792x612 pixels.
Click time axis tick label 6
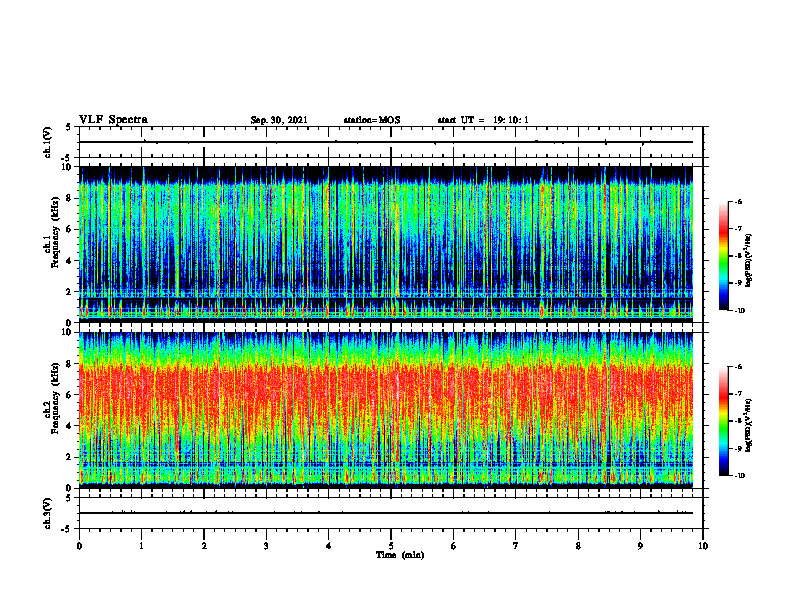coord(454,546)
